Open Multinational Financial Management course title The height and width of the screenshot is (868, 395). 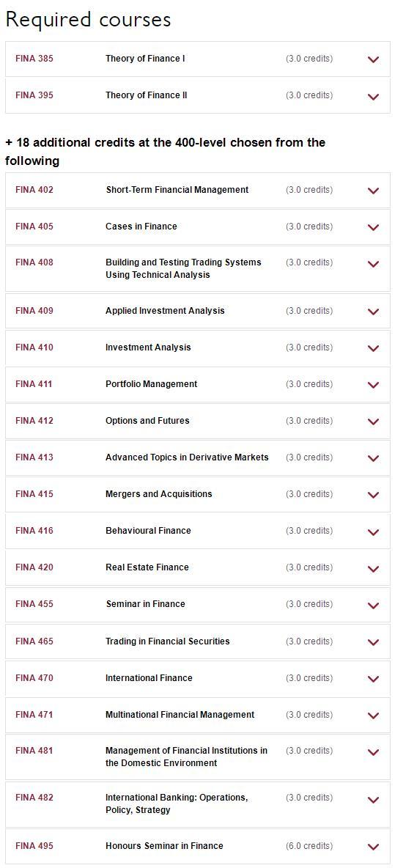tap(180, 715)
